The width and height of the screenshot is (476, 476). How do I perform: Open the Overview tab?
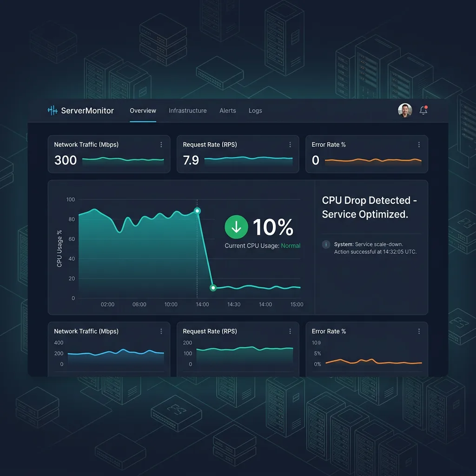pos(143,111)
